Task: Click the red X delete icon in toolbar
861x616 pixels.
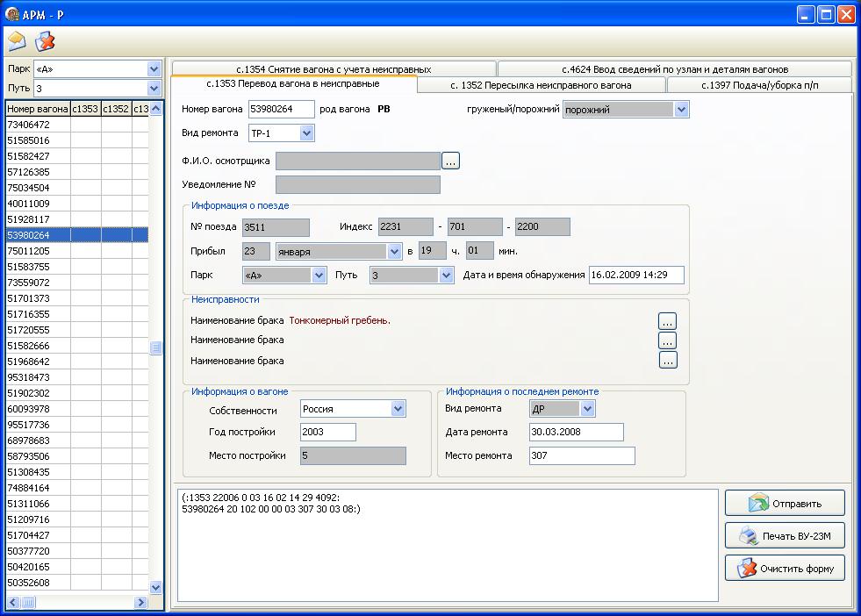Action: (45, 41)
